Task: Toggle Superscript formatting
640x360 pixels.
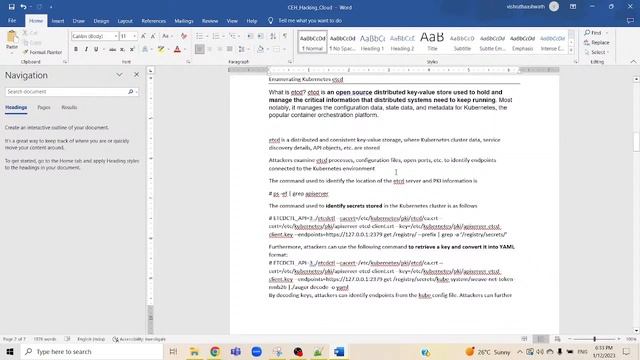Action: 132,49
